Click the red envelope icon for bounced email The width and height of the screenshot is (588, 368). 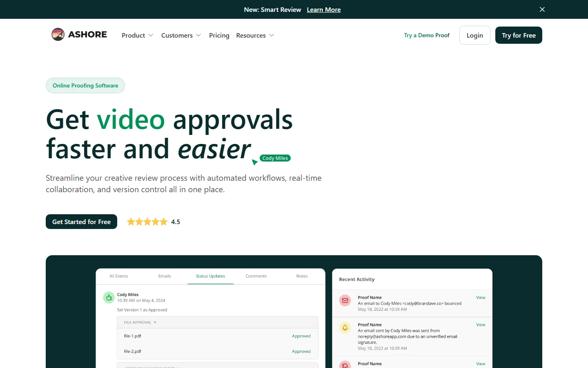(x=345, y=301)
